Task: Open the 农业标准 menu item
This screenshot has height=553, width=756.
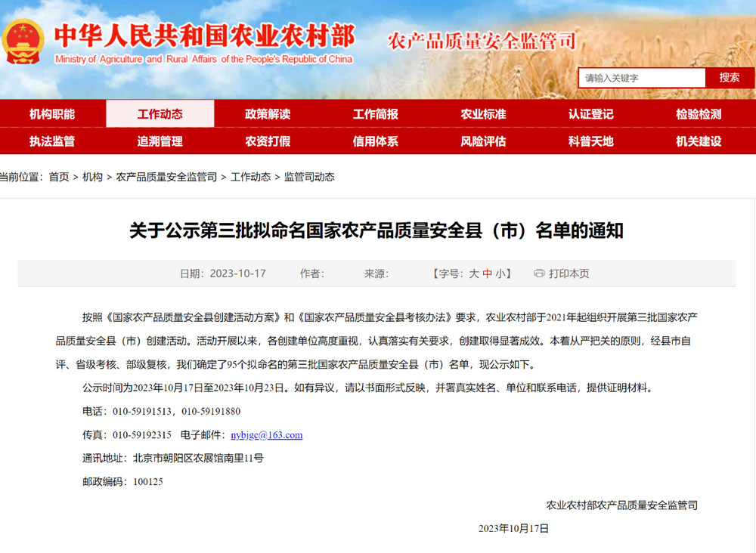Action: pyautogui.click(x=483, y=114)
